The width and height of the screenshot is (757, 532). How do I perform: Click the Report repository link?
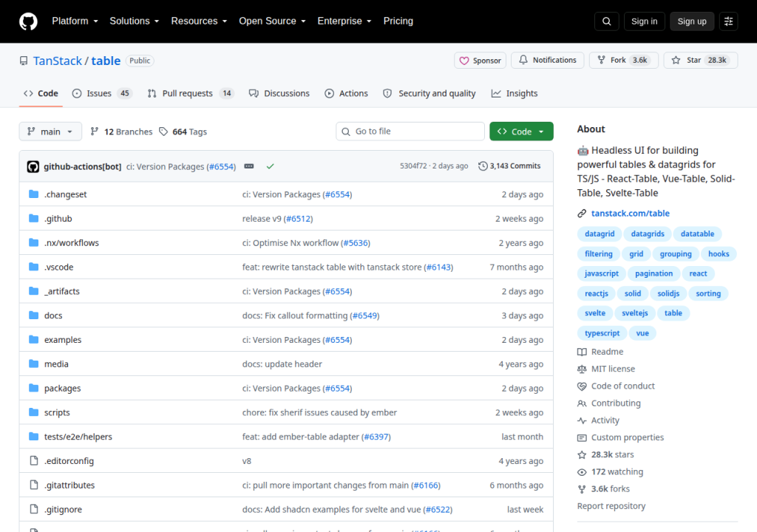[x=611, y=506]
